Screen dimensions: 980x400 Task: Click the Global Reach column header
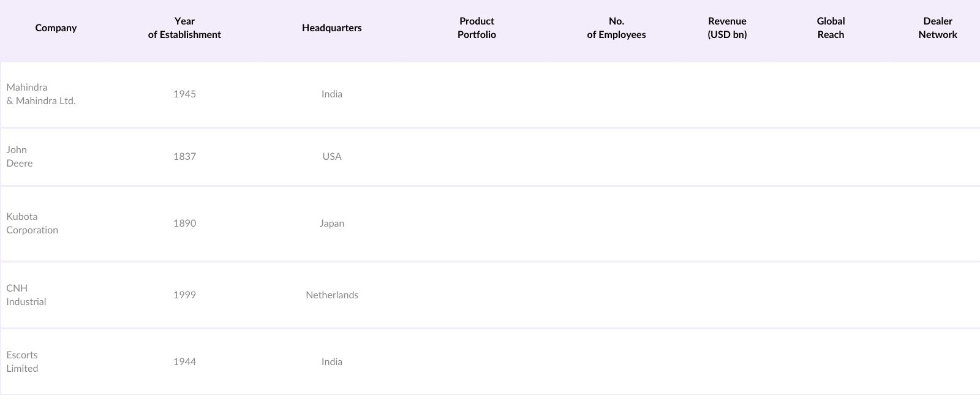(831, 28)
